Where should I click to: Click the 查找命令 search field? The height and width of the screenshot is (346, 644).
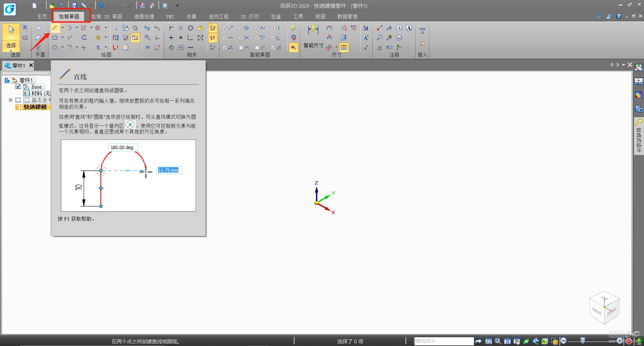coord(443,341)
